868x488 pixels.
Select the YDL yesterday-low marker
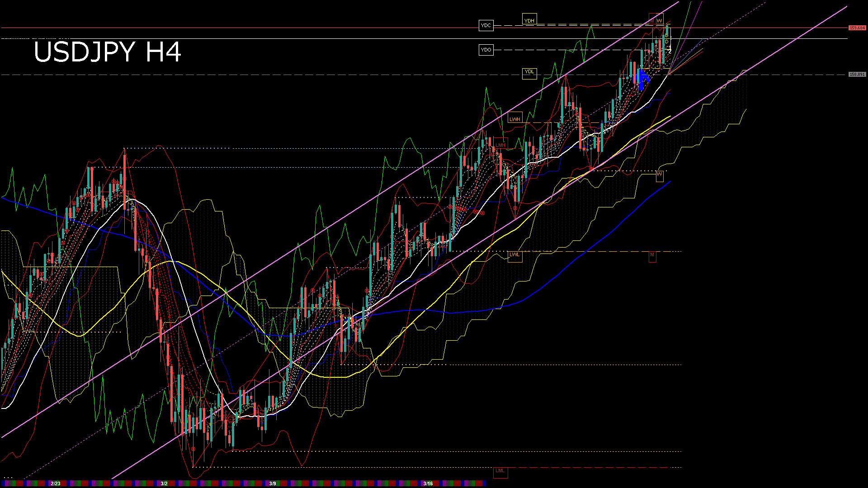[x=529, y=71]
